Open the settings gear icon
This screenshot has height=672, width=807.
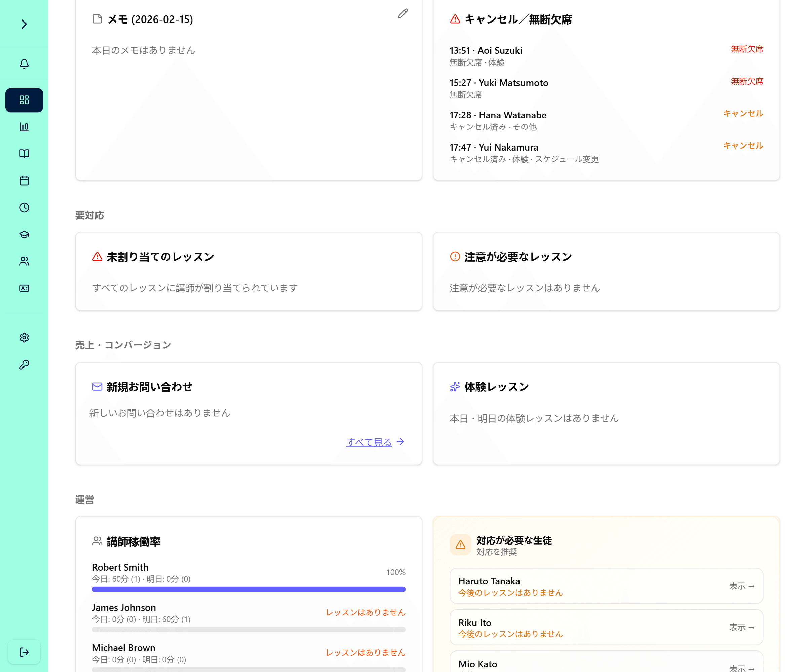tap(24, 338)
